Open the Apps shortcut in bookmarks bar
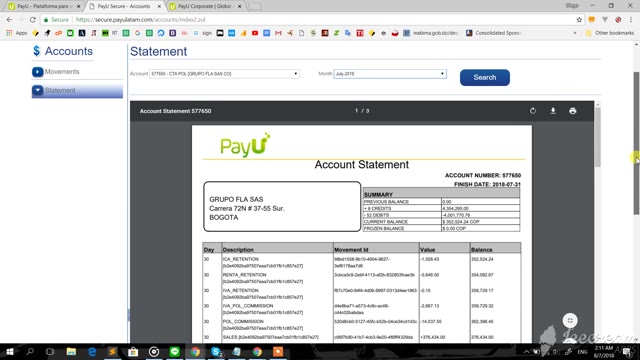This screenshot has height=360, width=640. pos(17,33)
